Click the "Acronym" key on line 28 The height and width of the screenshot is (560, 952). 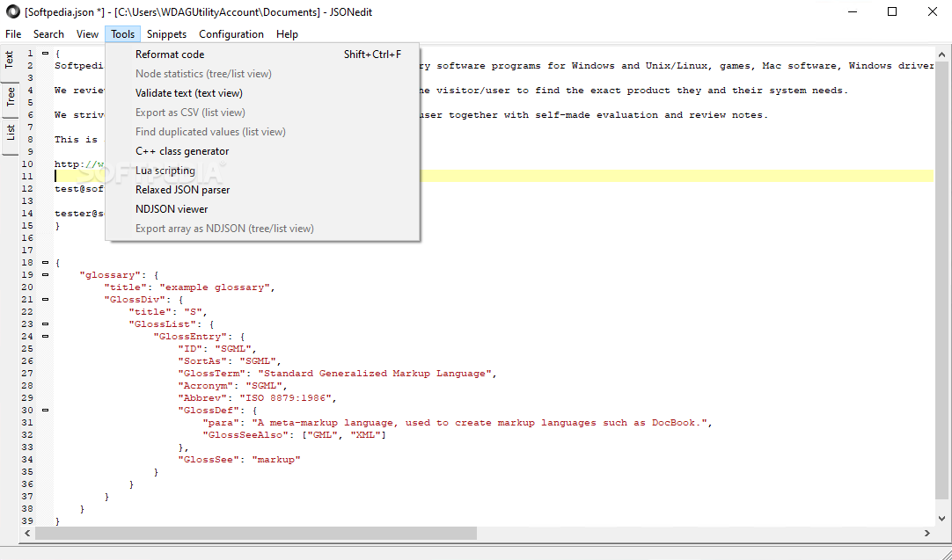coord(205,386)
